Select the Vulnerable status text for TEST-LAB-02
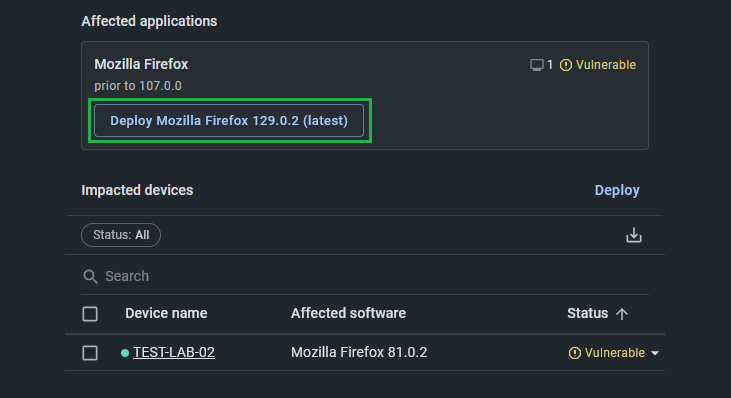This screenshot has width=731, height=398. [615, 353]
